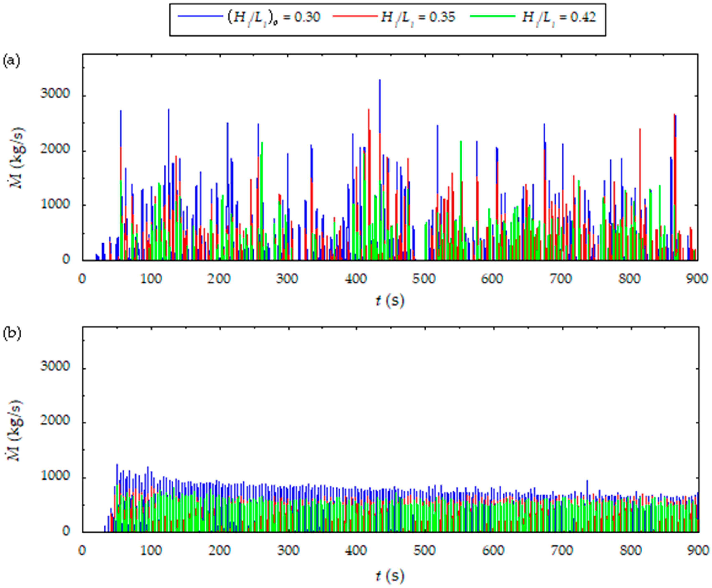Screen dimensions: 712x588
Task: Click x-axis tick 900 in panel (a)
Action: click(x=697, y=279)
